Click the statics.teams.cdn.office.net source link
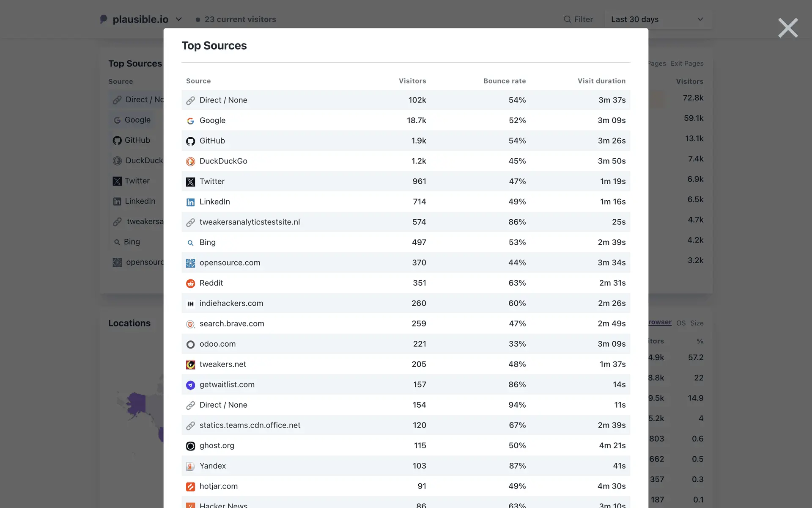This screenshot has height=508, width=812. (250, 425)
